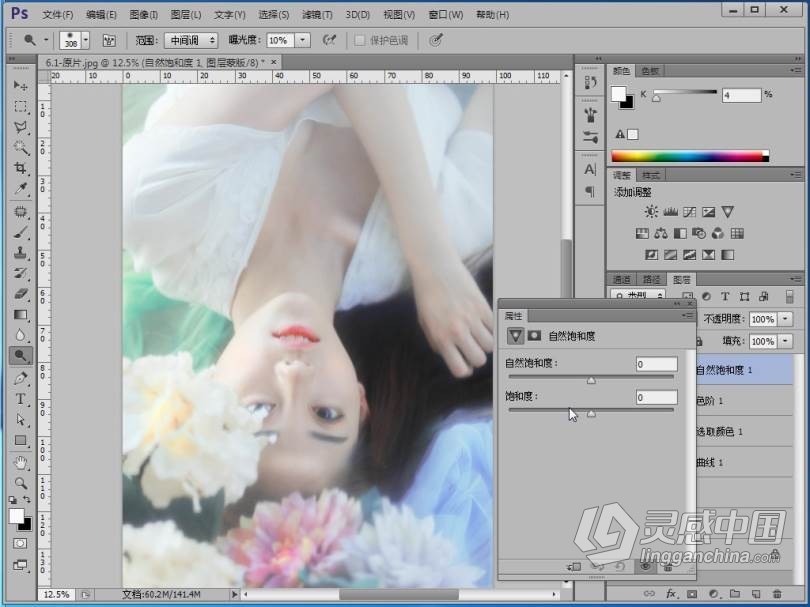This screenshot has width=810, height=607.
Task: Click the create new group folder icon
Action: pyautogui.click(x=735, y=594)
